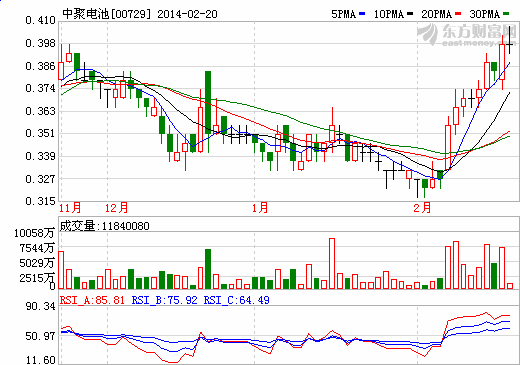
Task: Click the 10058万 volume axis label
Action: 34,233
